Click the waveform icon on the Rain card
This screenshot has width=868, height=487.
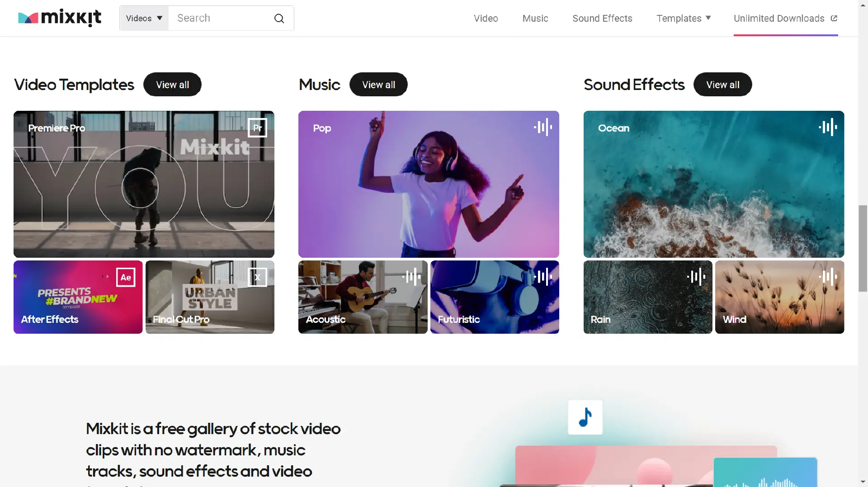click(696, 277)
